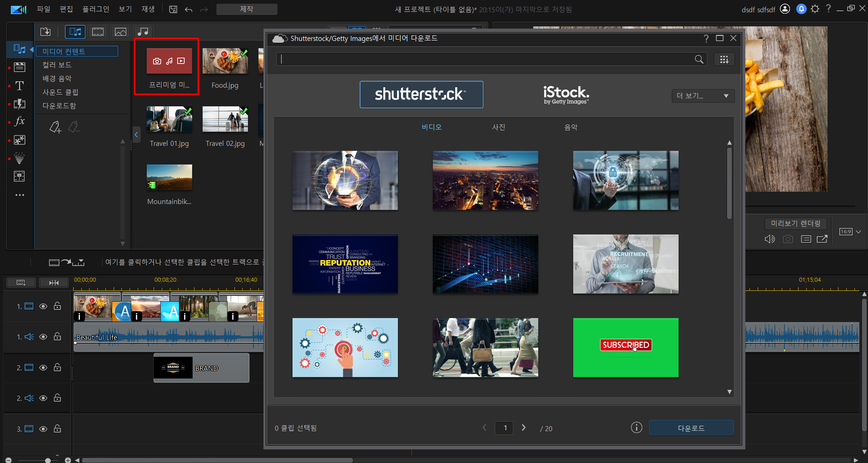Open the Effect room fx icon
Viewport: 868px width, 463px height.
[x=20, y=121]
